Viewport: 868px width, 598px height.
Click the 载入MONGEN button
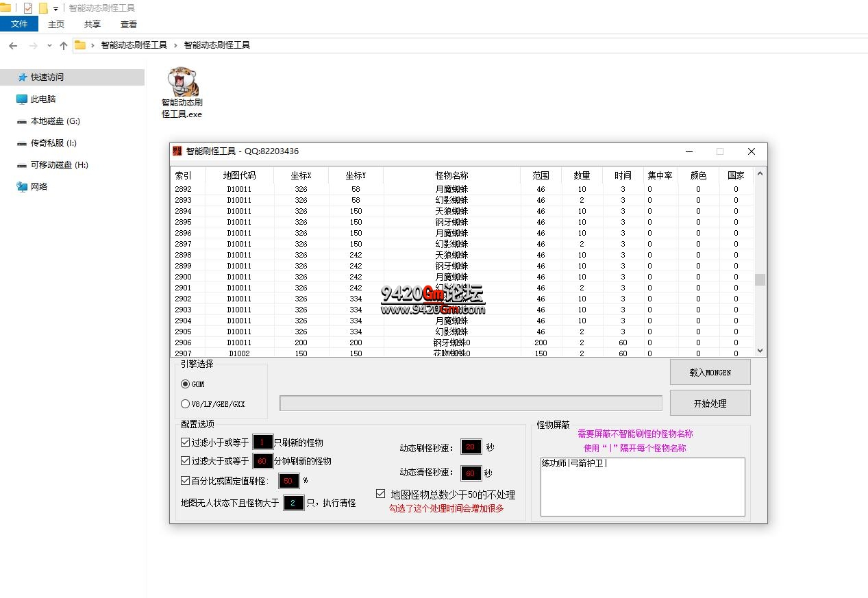[x=710, y=373]
